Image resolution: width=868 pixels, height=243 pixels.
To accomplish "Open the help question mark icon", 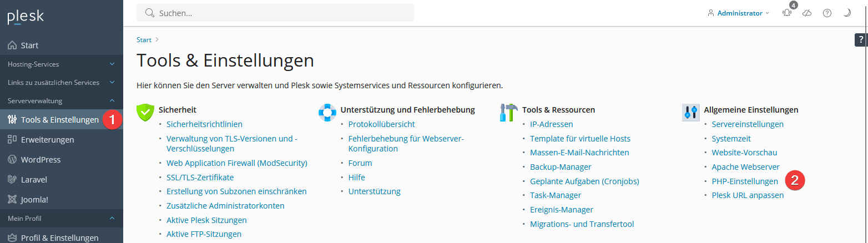I will pyautogui.click(x=827, y=13).
